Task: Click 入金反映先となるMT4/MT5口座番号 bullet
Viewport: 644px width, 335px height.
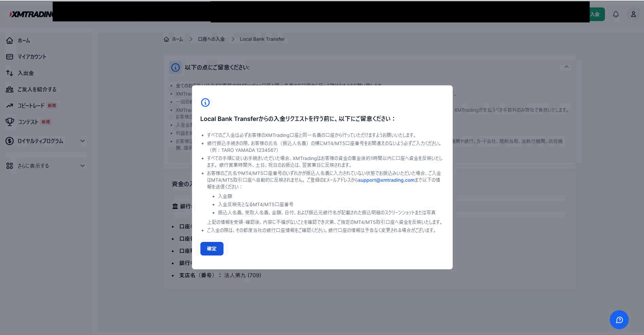Action: 256,205
